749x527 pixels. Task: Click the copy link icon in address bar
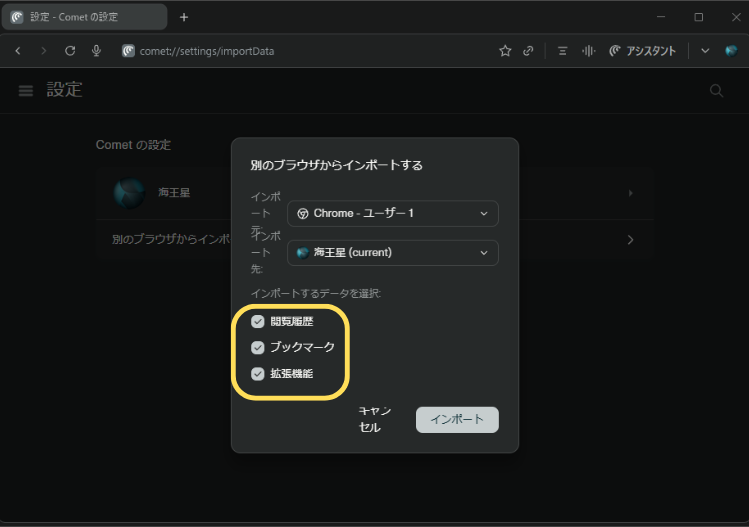tap(528, 51)
